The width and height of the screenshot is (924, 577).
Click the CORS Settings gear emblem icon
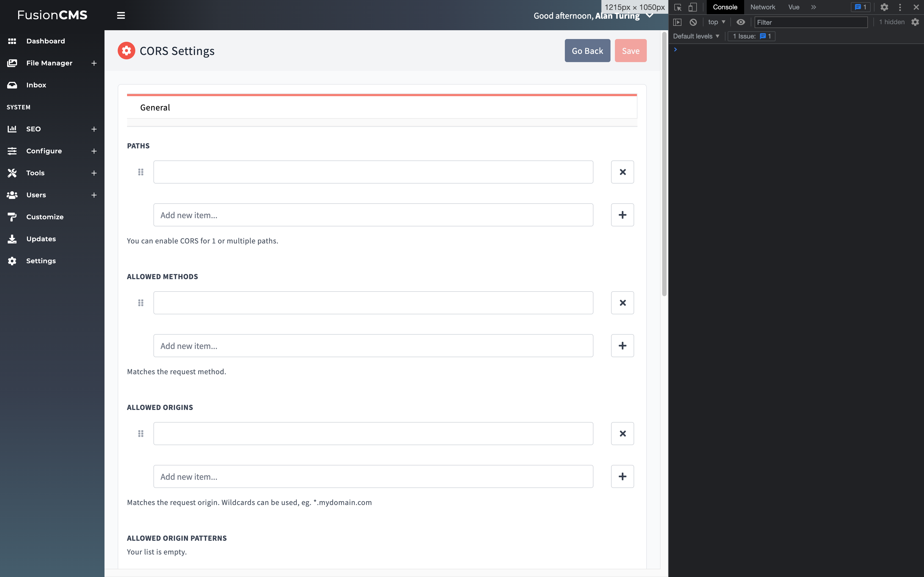126,50
